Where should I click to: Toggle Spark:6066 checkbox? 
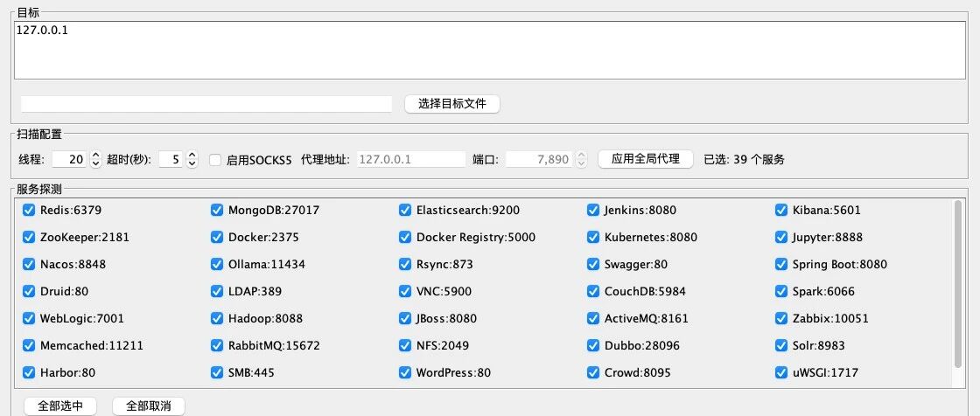[781, 291]
